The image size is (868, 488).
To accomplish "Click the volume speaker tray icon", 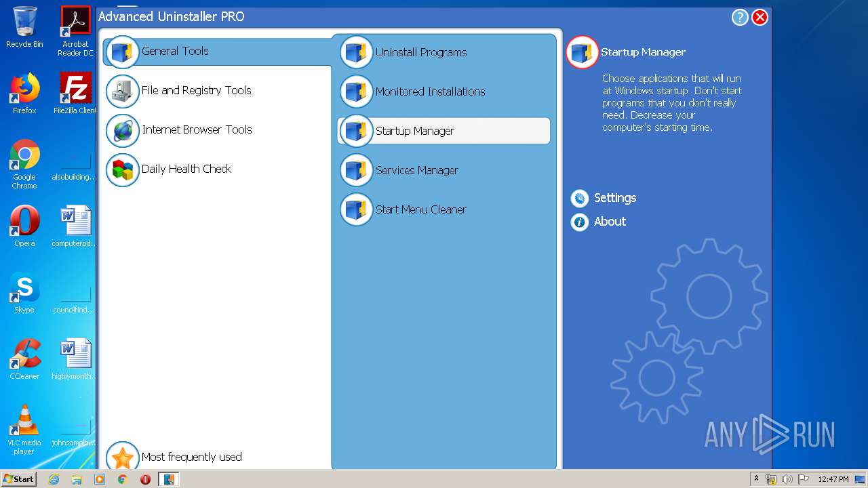I will coord(787,479).
